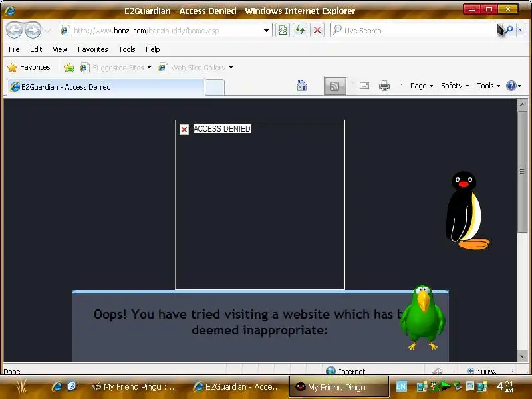532x399 pixels.
Task: Click the scroll down arrow
Action: pyautogui.click(x=522, y=356)
